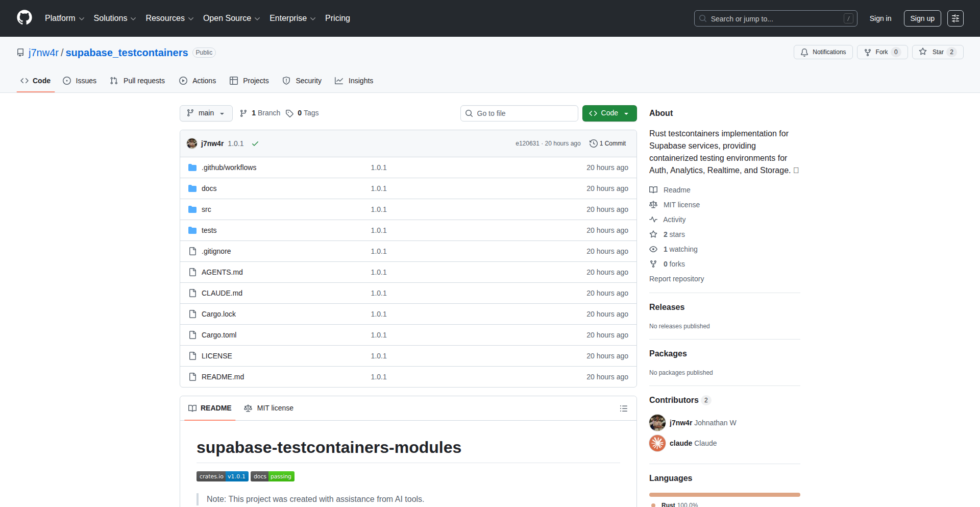Click the Sign up button
Viewport: 980px width, 507px height.
(x=922, y=18)
